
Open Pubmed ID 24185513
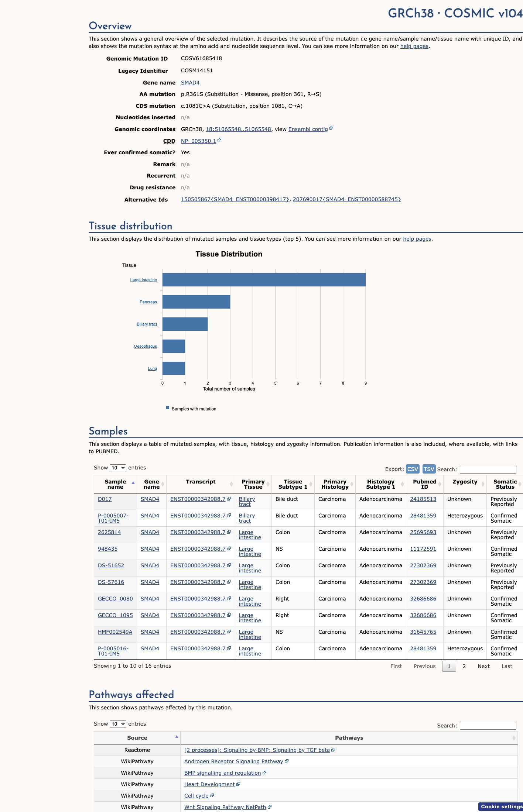point(423,499)
